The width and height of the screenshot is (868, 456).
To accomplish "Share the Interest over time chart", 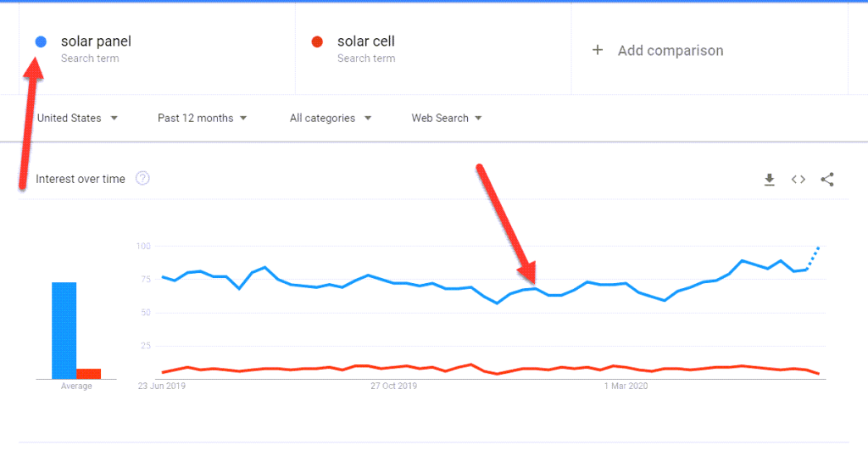I will tap(827, 180).
